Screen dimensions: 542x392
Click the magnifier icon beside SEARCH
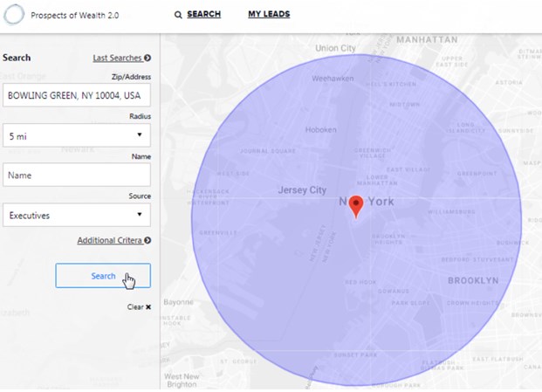pos(178,15)
